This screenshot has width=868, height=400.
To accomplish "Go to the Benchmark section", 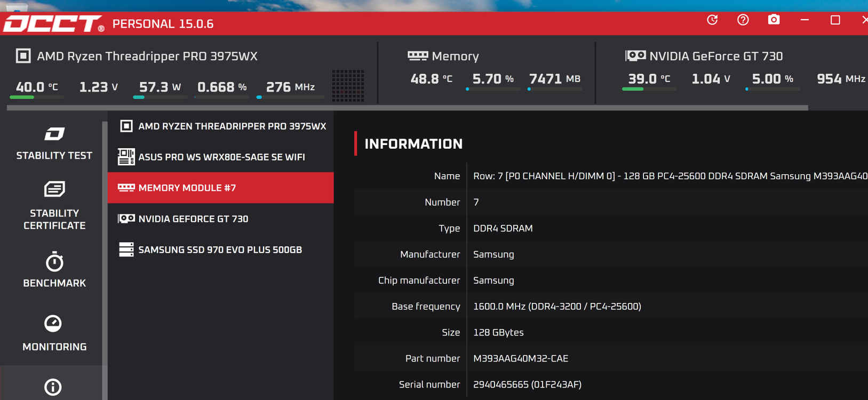I will click(x=54, y=270).
